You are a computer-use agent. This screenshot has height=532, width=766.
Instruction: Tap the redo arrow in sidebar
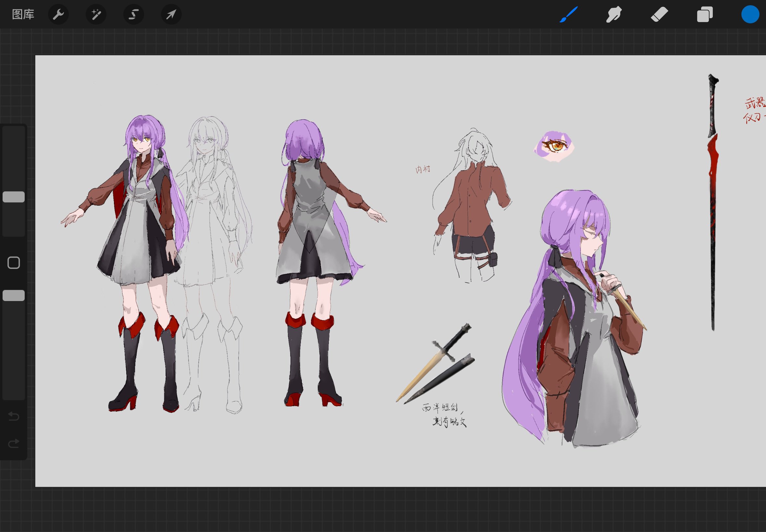tap(14, 443)
